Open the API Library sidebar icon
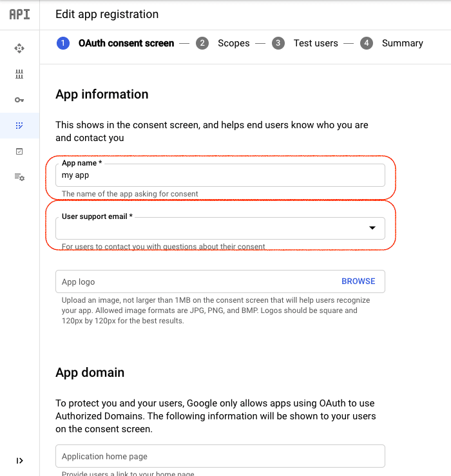Screen dimensions: 451x476 pos(19,74)
